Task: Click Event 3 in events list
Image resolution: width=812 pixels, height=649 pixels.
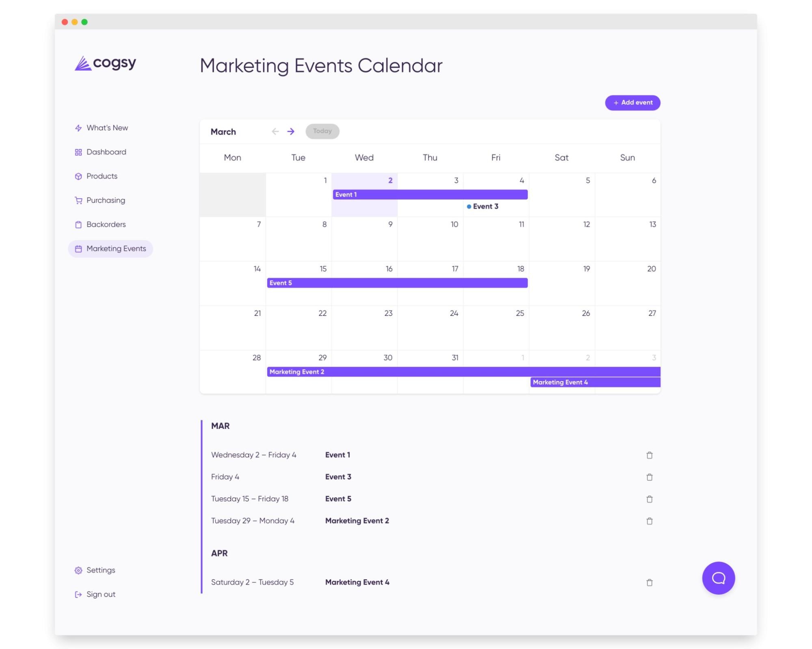Action: [x=338, y=477]
